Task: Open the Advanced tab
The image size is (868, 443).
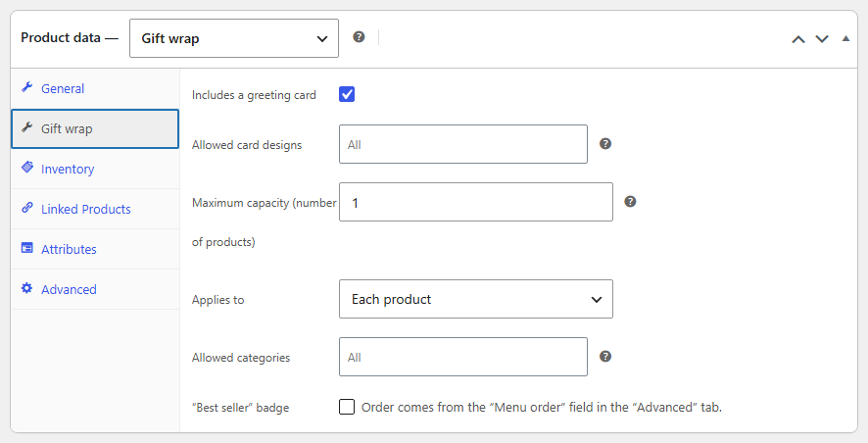Action: 95,289
